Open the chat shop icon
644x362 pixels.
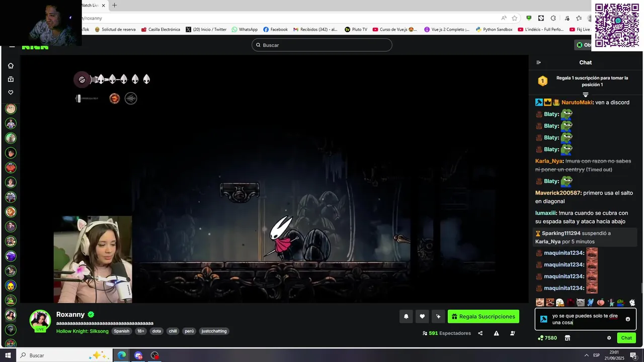click(x=567, y=338)
